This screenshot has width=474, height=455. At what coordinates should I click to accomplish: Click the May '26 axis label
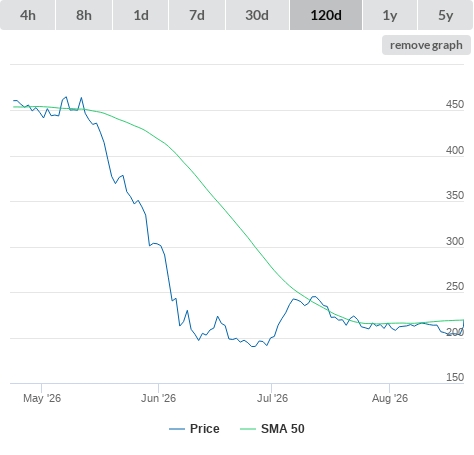click(x=42, y=398)
